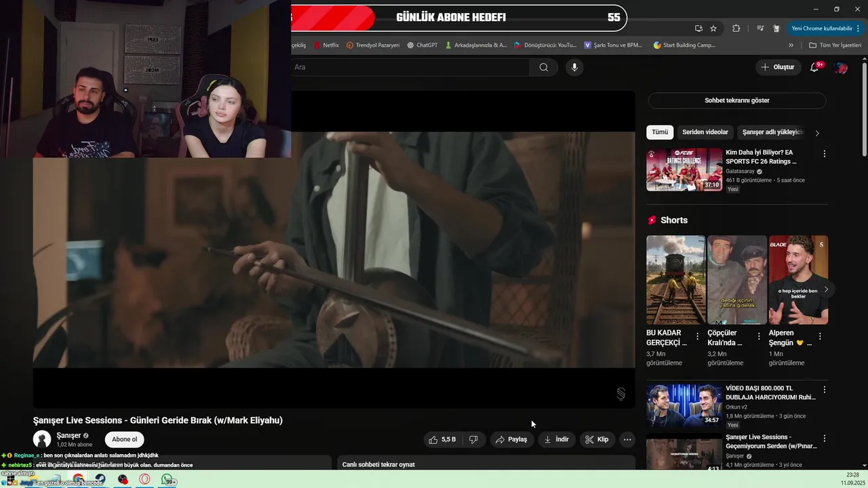The image size is (868, 488).
Task: Select the Tümü filter chip
Action: point(660,132)
